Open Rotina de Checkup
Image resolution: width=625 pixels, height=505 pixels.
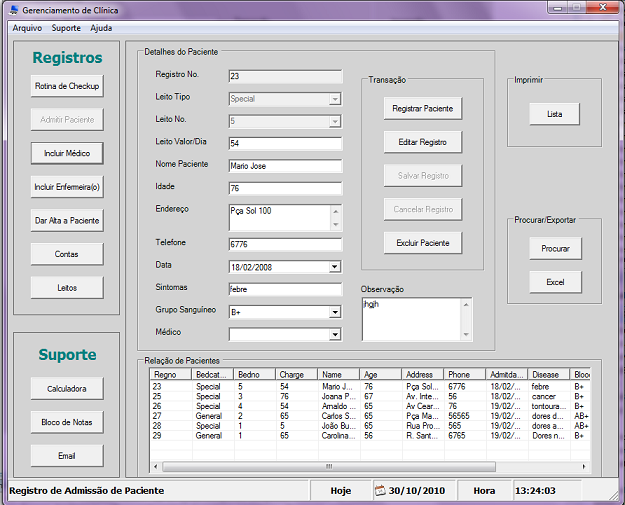(x=67, y=86)
